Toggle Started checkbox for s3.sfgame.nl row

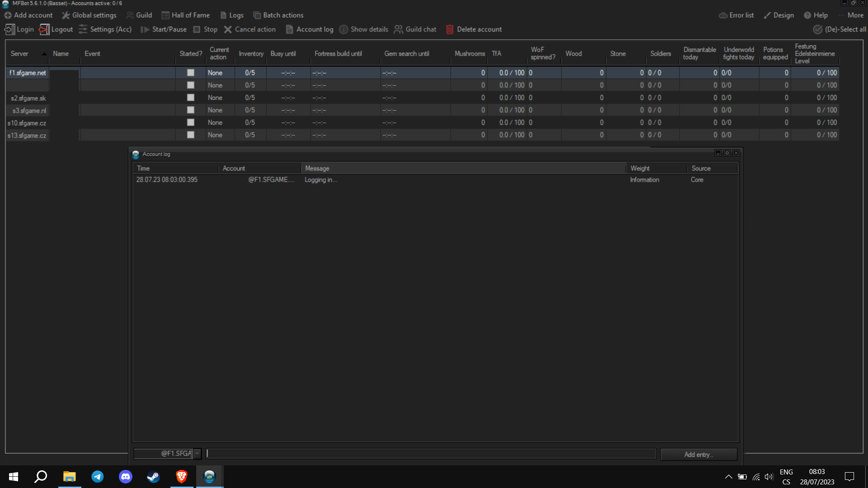point(191,110)
